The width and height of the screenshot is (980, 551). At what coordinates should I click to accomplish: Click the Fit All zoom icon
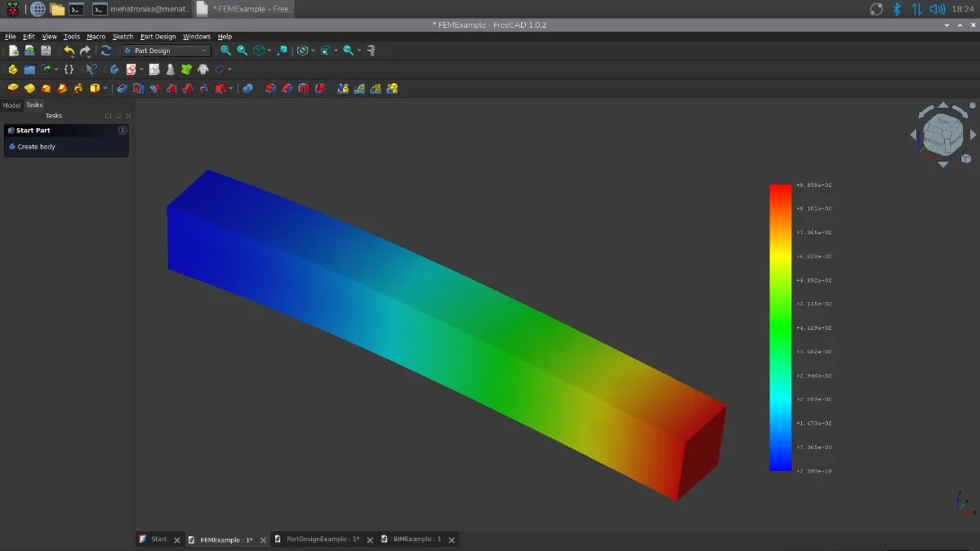coord(225,51)
